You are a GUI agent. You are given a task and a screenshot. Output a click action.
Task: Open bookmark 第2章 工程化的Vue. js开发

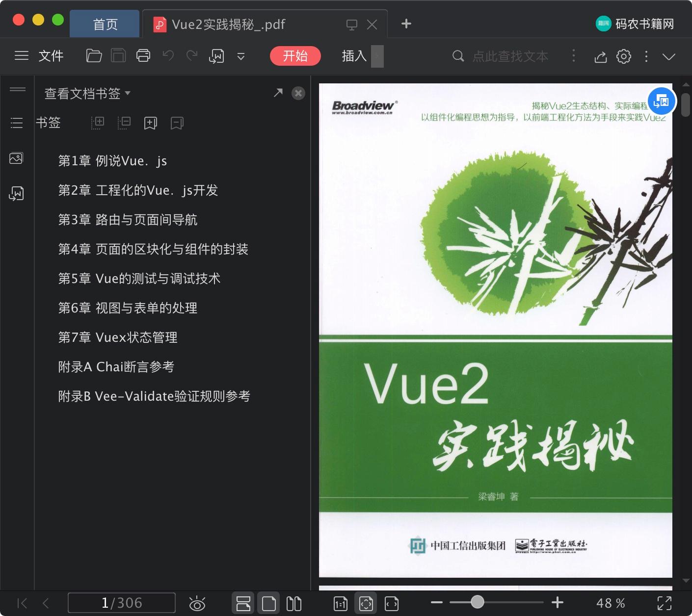tap(138, 190)
